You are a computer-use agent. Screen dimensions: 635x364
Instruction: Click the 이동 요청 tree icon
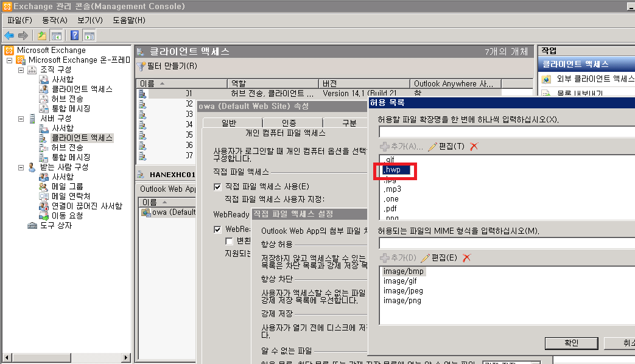tap(44, 216)
